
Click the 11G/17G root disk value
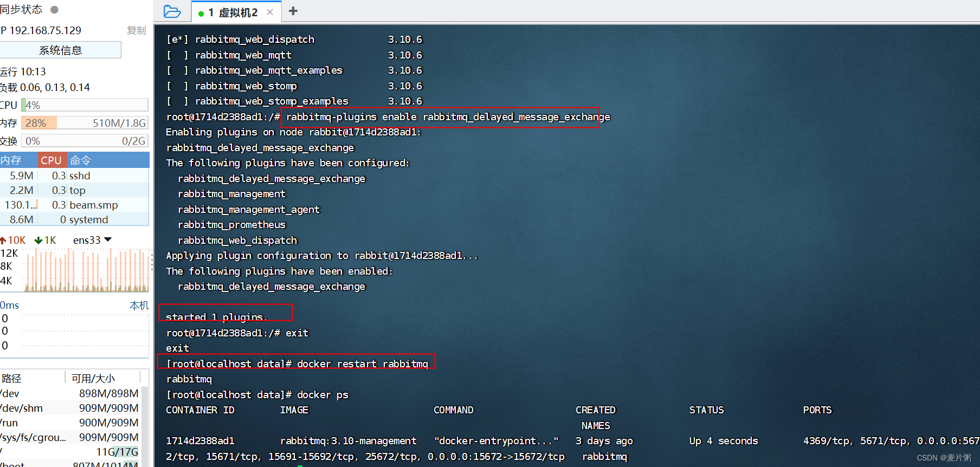pyautogui.click(x=117, y=452)
